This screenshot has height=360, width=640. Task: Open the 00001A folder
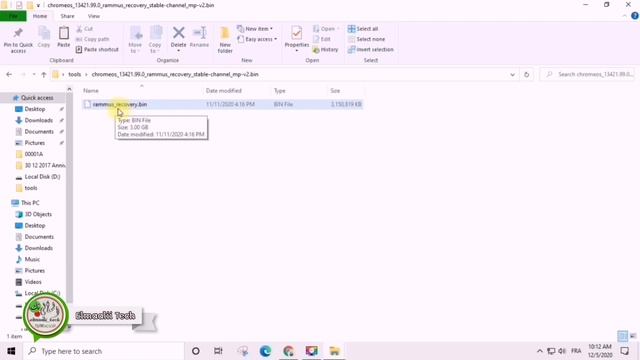33,154
